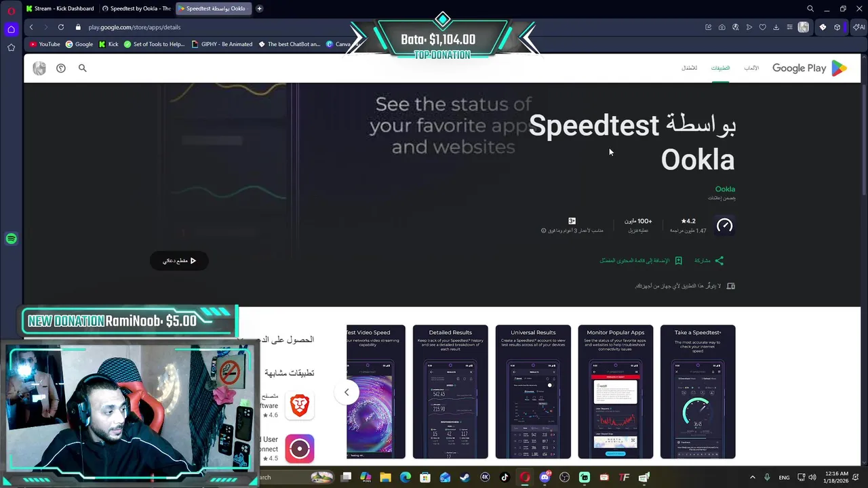Screen dimensions: 868x488
Task: Click content rating info icon
Action: point(543,230)
